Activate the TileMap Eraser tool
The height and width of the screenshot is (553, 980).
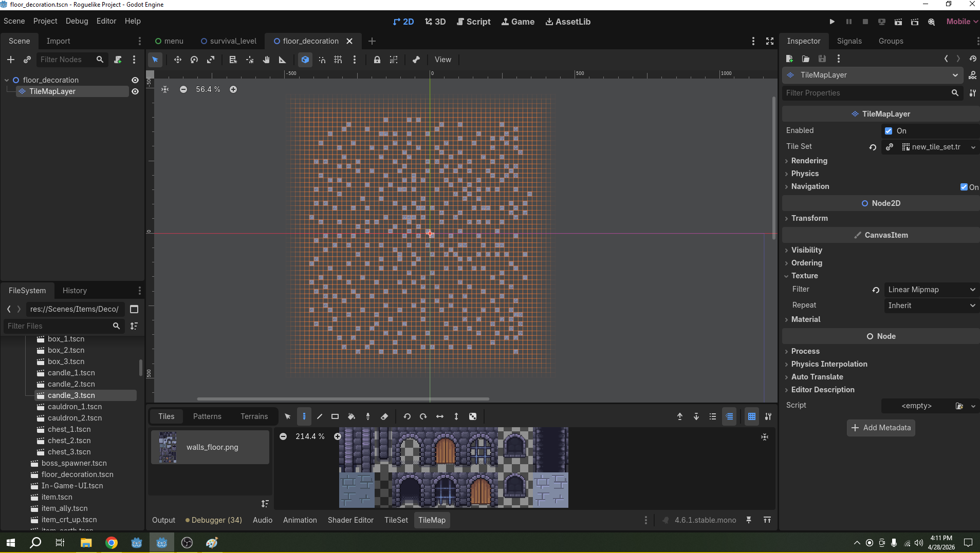(384, 416)
